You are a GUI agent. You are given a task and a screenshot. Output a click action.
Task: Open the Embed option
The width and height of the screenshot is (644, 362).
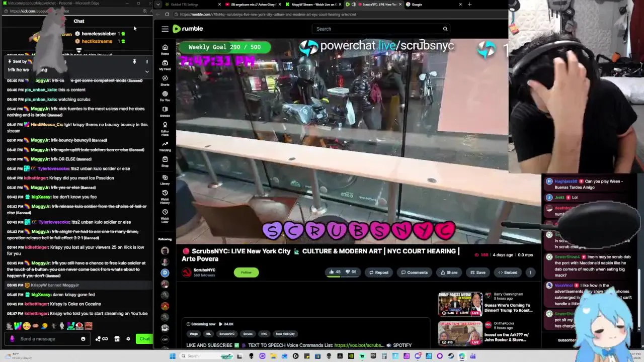point(508,273)
